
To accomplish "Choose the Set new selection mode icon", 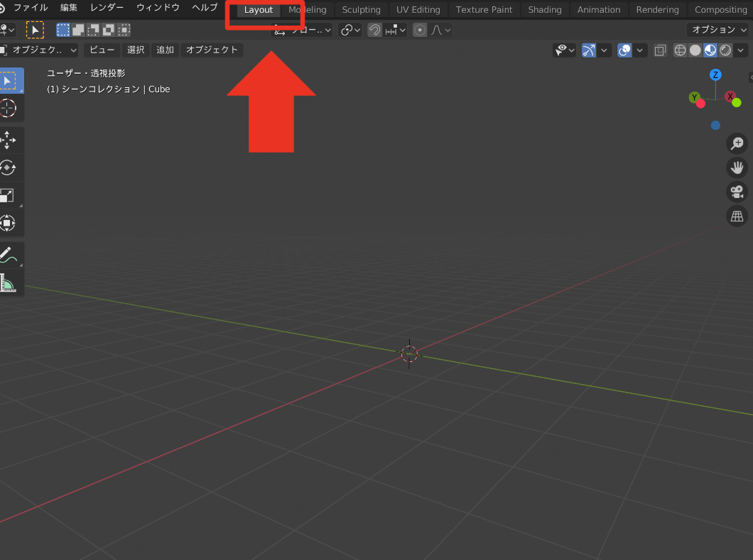I will coord(63,30).
